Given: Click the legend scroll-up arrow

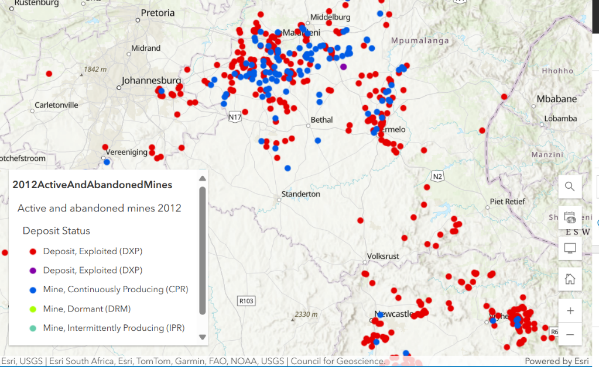Looking at the screenshot, I should pyautogui.click(x=202, y=178).
